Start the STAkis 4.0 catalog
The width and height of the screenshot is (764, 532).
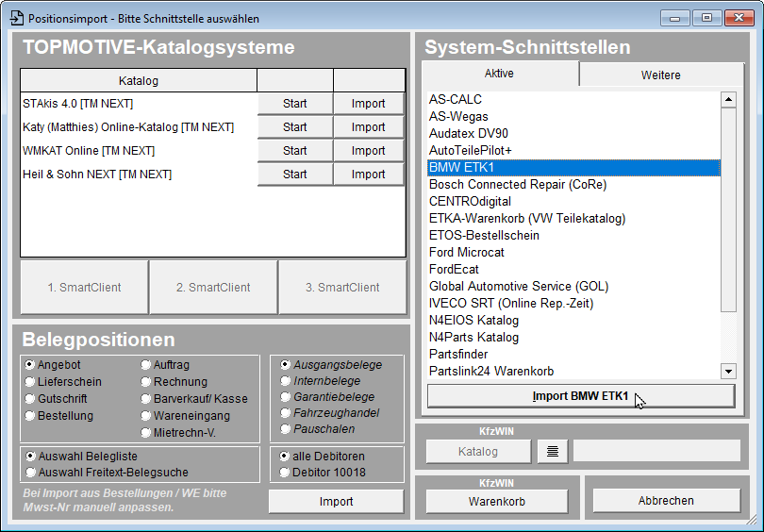tap(295, 103)
